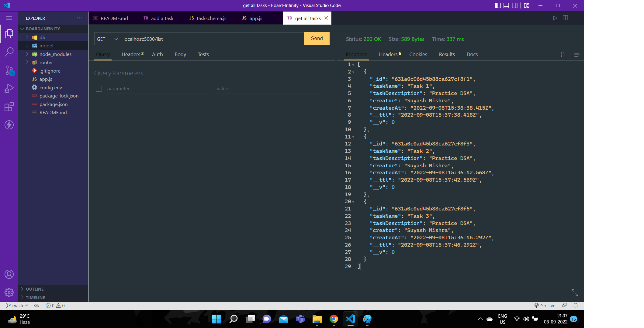Open the Tests tab
This screenshot has width=644, height=328.
click(x=203, y=54)
